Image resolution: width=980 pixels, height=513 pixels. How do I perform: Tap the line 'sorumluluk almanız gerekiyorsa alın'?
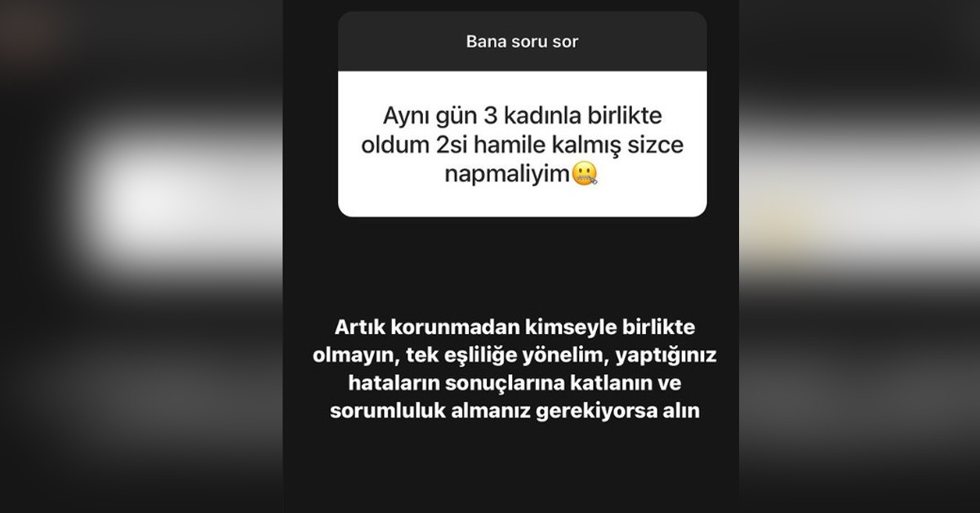[514, 411]
